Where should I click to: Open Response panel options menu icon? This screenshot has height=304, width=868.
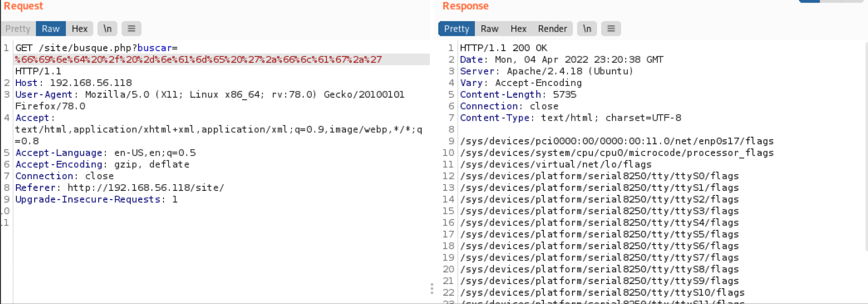[x=611, y=29]
